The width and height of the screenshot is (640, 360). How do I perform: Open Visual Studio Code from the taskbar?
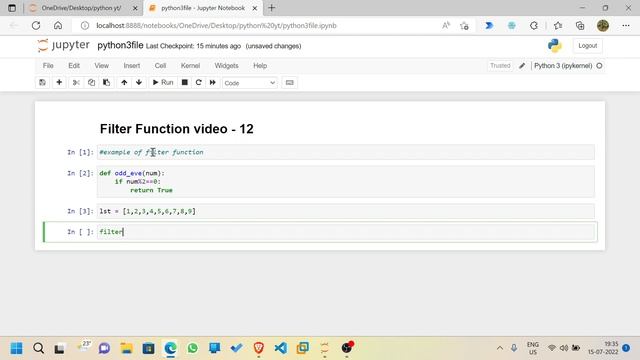281,348
